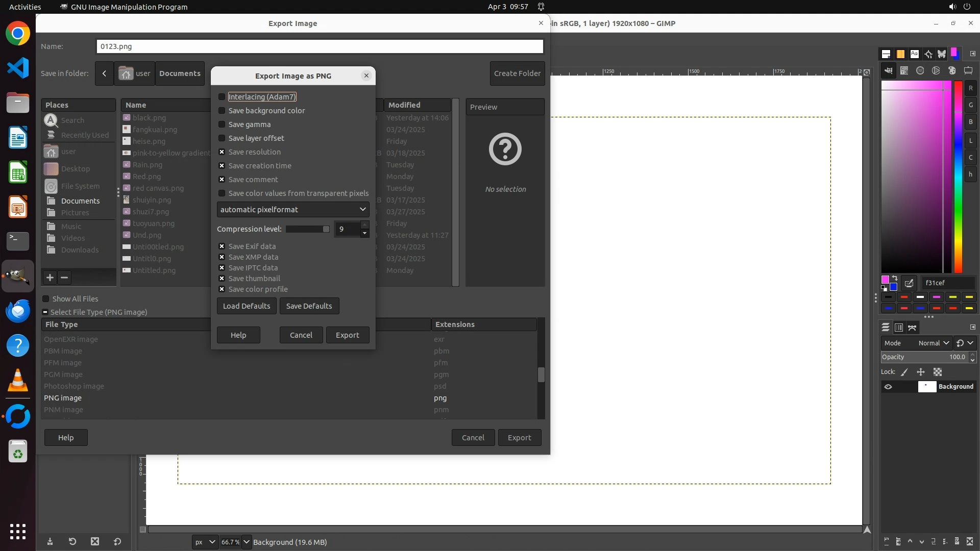Open the Watercolor color selector
The height and width of the screenshot is (551, 980).
(x=920, y=70)
